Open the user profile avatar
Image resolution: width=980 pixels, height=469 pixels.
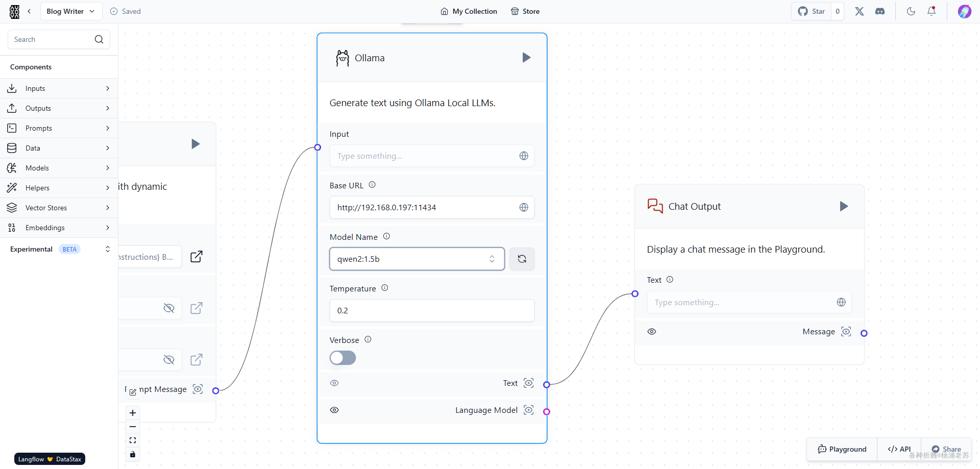[x=964, y=11]
